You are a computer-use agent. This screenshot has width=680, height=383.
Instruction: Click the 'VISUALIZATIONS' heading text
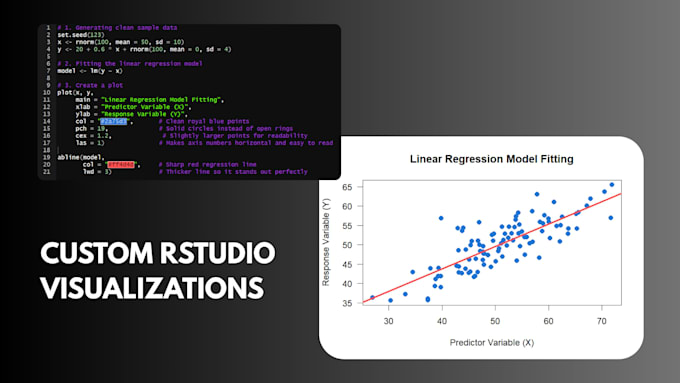(x=152, y=288)
